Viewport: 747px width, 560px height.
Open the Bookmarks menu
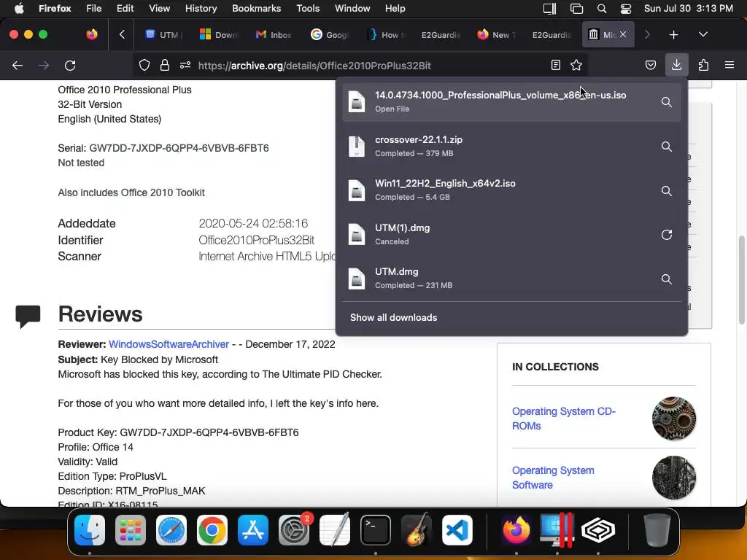coord(256,9)
